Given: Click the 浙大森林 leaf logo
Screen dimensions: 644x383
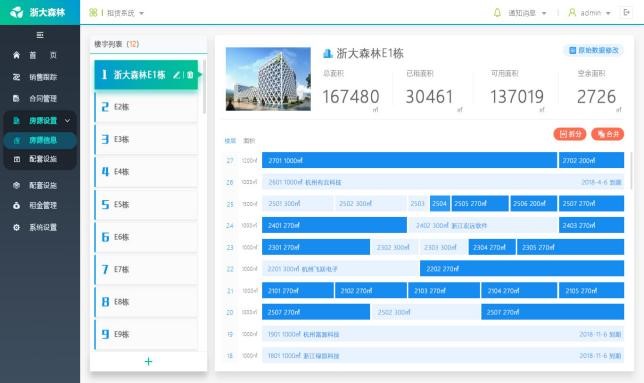Looking at the screenshot, I should [17, 12].
